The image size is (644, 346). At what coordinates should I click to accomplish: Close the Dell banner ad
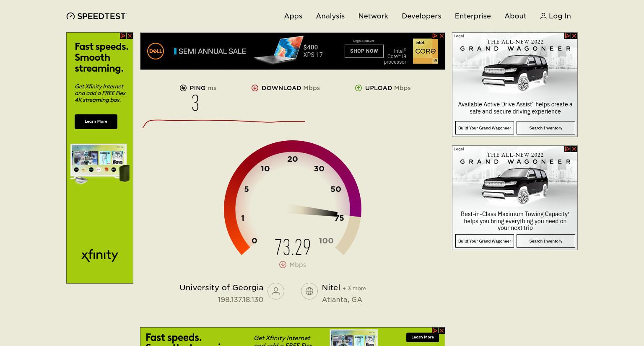coord(441,36)
